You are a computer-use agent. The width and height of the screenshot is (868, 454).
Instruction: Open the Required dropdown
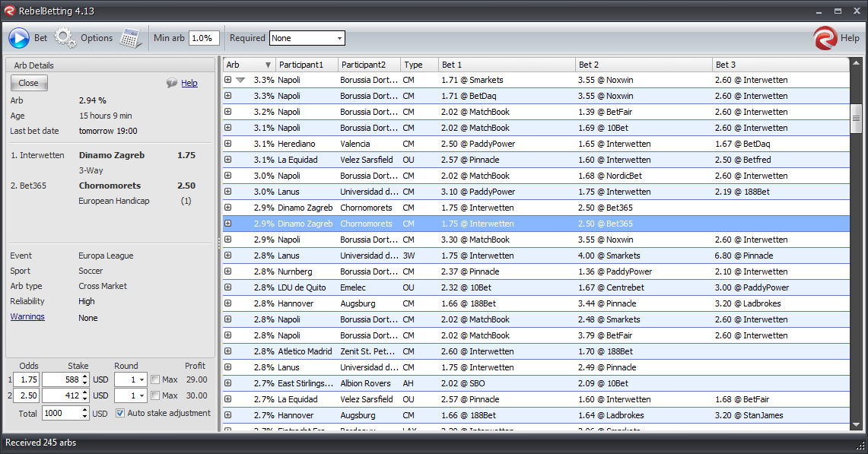click(x=339, y=38)
